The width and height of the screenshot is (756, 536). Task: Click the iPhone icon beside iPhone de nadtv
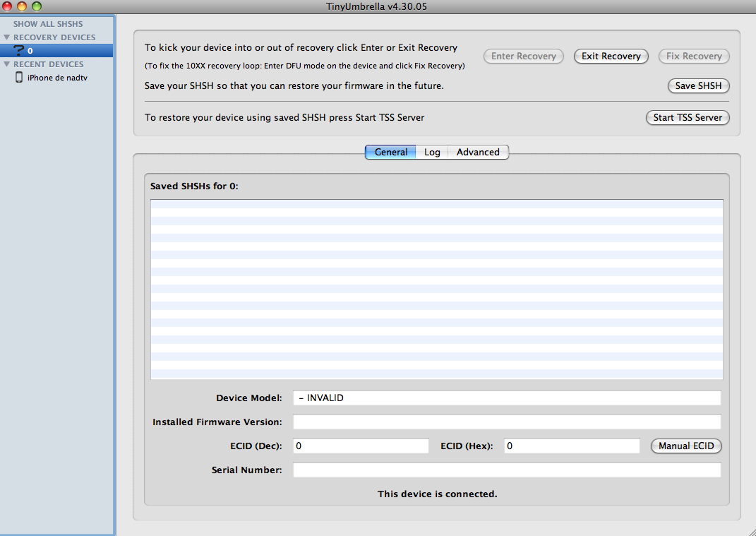19,77
